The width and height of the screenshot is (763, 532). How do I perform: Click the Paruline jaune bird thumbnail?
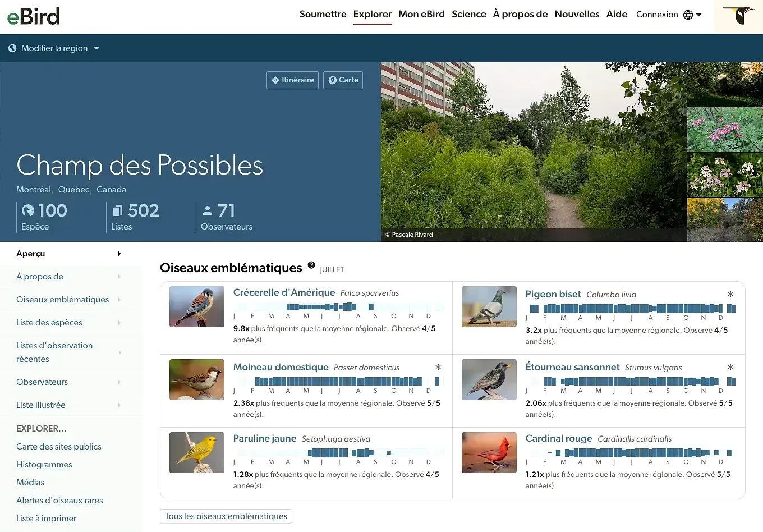197,452
